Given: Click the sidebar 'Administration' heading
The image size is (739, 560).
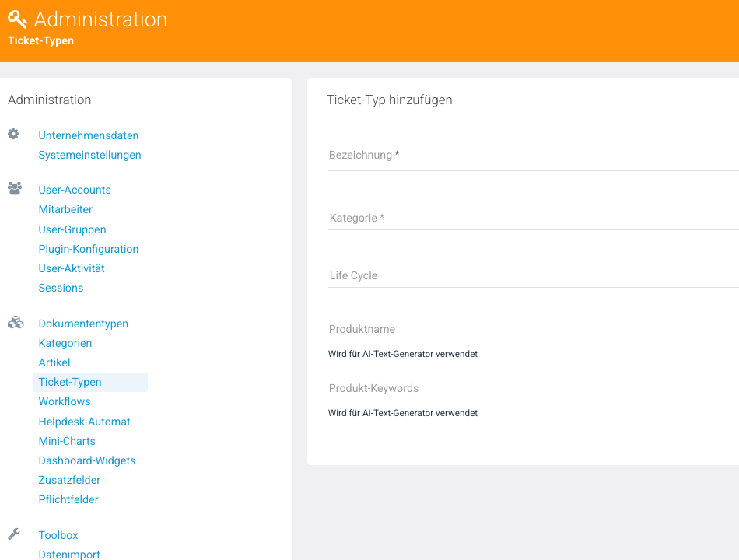Looking at the screenshot, I should coord(50,100).
